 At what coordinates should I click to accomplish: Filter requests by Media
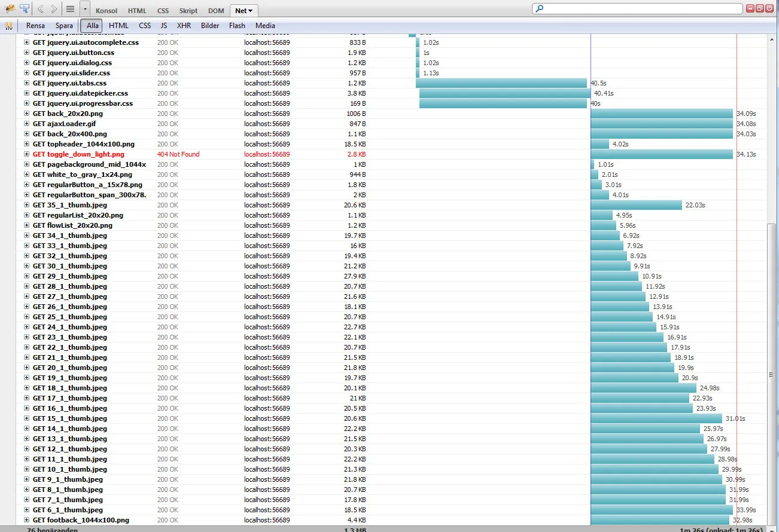(265, 26)
